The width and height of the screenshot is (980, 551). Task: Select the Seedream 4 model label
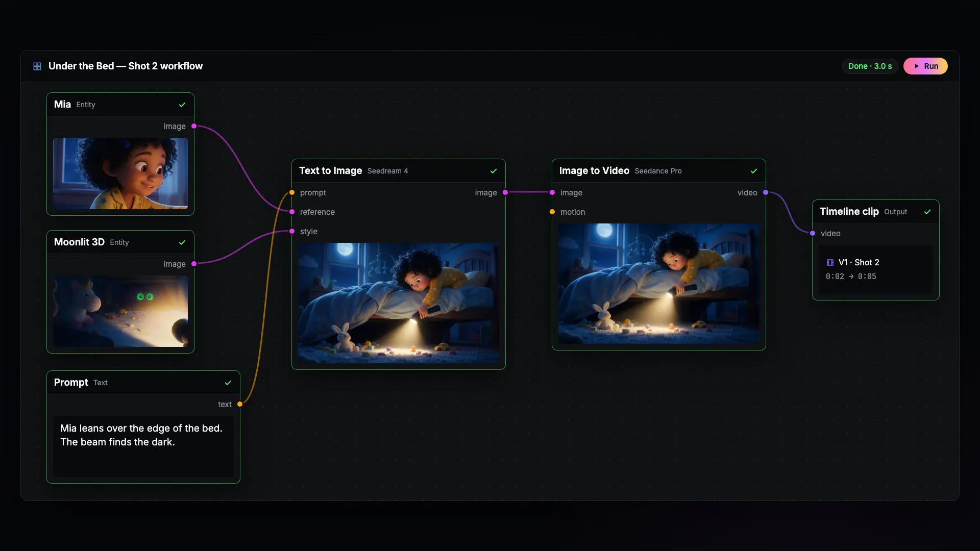pyautogui.click(x=387, y=171)
